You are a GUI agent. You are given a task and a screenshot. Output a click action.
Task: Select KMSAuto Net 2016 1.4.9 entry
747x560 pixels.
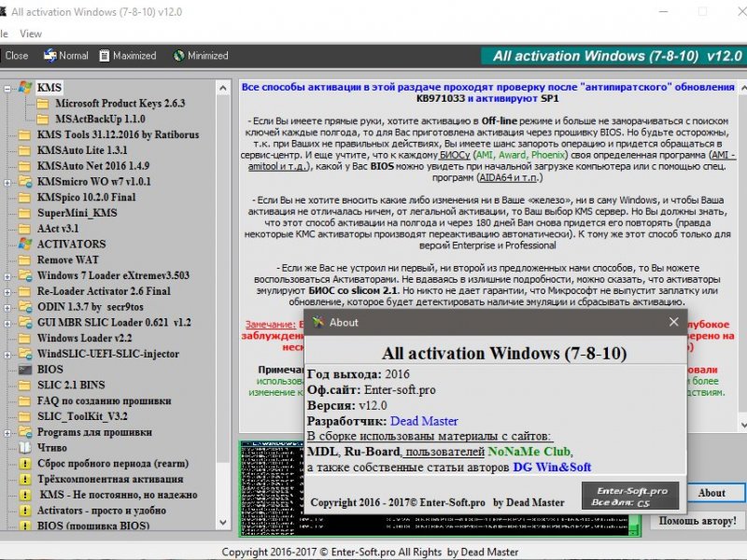[x=93, y=166]
